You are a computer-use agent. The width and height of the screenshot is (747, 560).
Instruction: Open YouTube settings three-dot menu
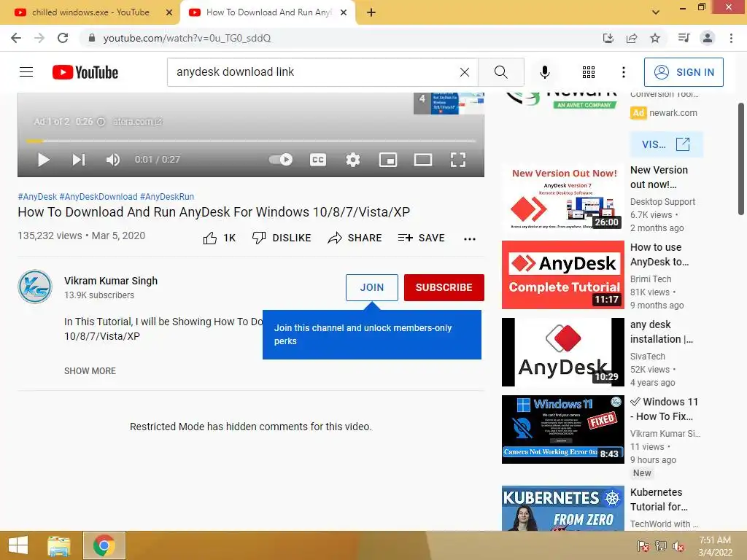click(623, 72)
